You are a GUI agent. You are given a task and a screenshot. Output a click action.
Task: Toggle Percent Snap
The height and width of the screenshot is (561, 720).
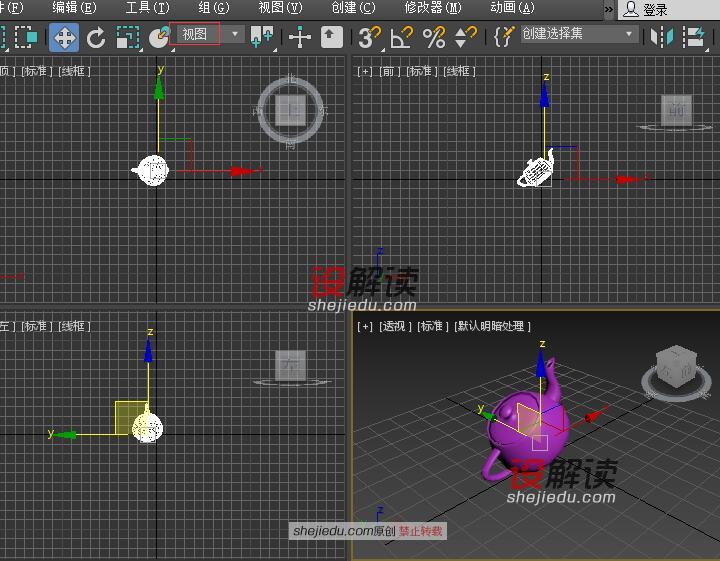click(434, 37)
